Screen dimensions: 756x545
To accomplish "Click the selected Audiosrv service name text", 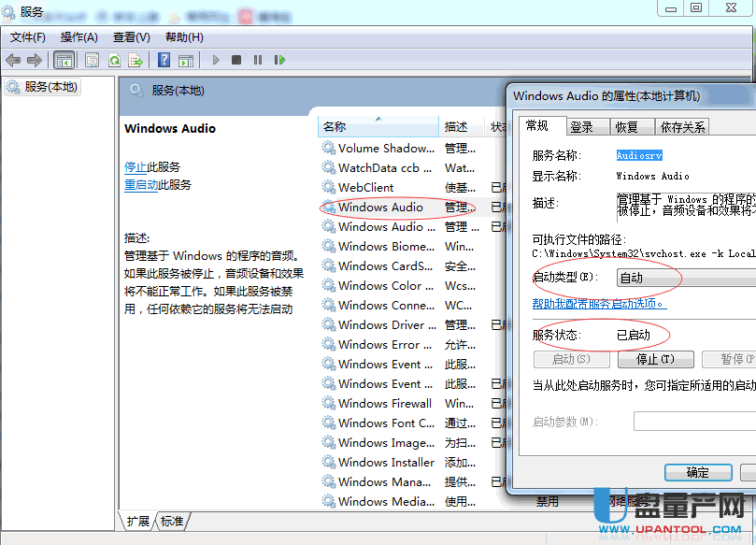I will tap(639, 155).
